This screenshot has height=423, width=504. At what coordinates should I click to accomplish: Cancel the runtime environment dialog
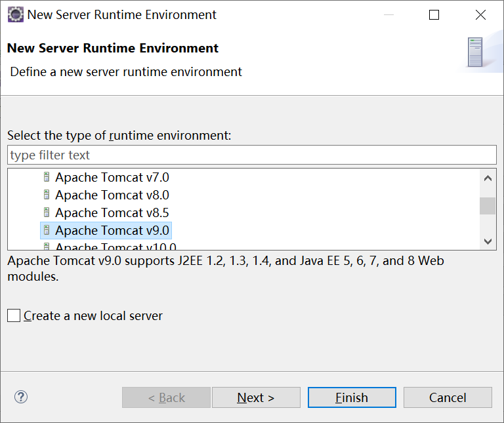tap(448, 397)
